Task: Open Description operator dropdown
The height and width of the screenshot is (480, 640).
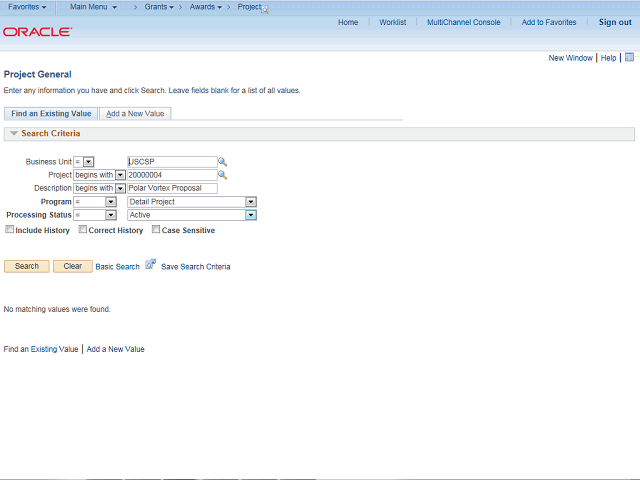Action: click(120, 188)
